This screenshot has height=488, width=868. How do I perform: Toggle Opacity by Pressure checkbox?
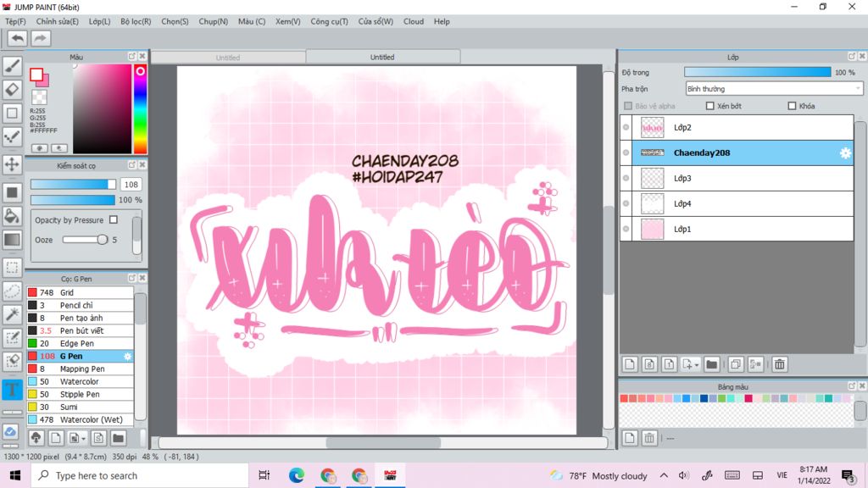pos(114,219)
